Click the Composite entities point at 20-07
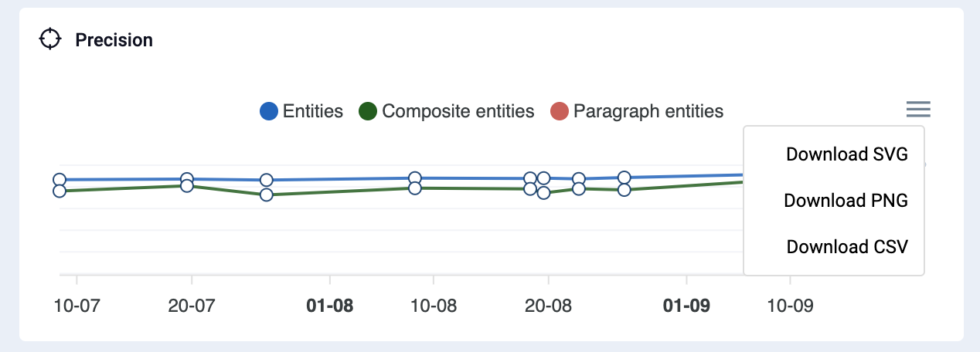The width and height of the screenshot is (980, 352). [186, 186]
